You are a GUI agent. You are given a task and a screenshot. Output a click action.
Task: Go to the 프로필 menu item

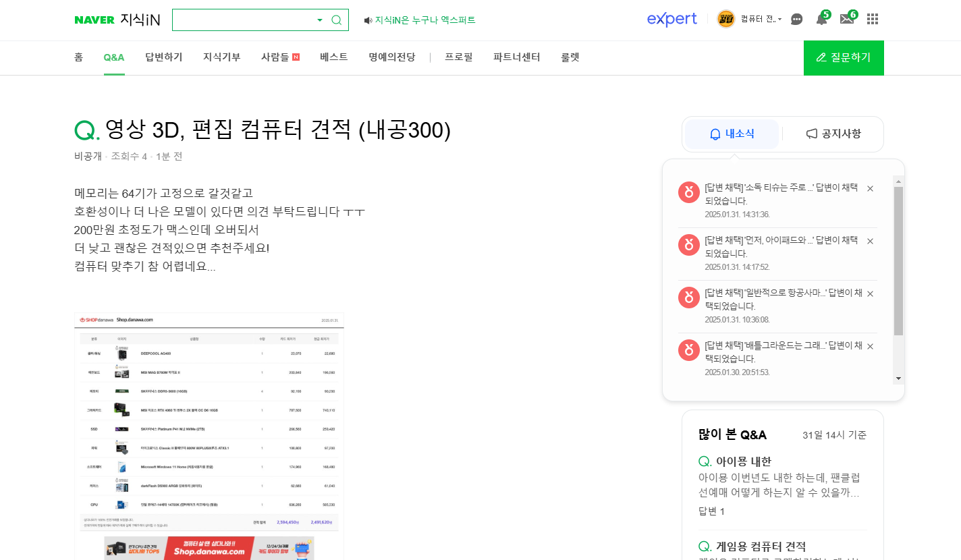coord(459,57)
